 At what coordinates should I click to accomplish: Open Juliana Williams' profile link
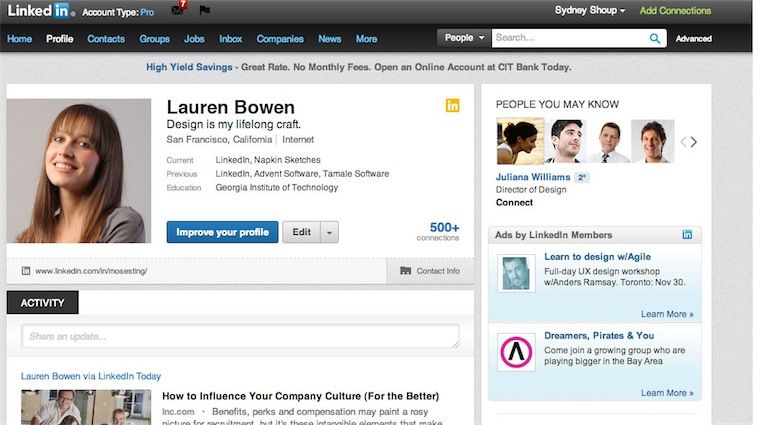[533, 177]
